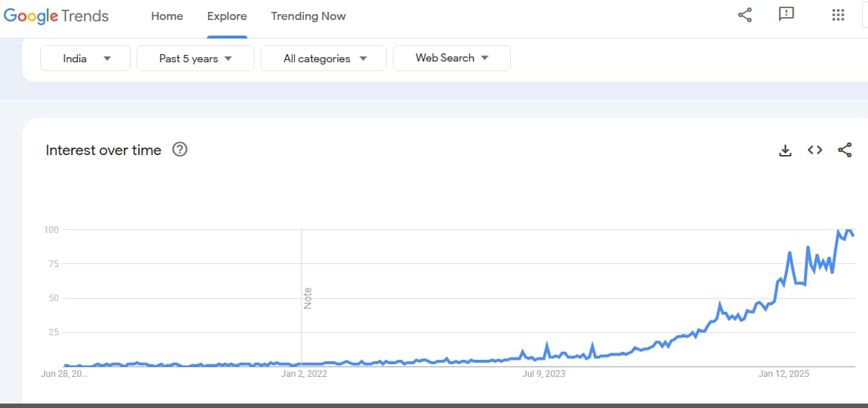Open the All categories dropdown
The height and width of the screenshot is (408, 868).
[324, 58]
